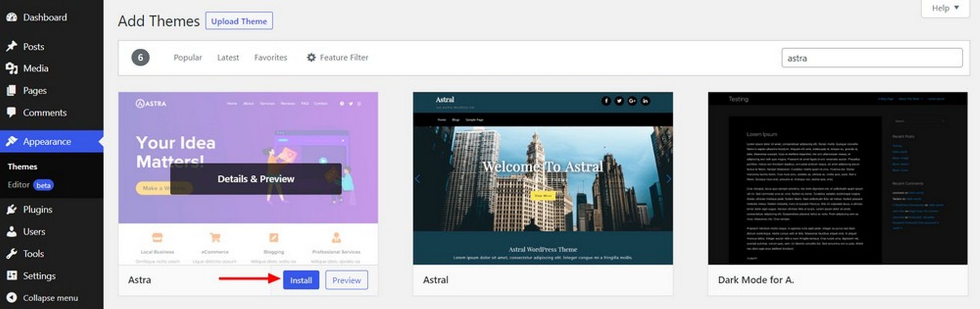
Task: Open the Users menu label
Action: 34,232
